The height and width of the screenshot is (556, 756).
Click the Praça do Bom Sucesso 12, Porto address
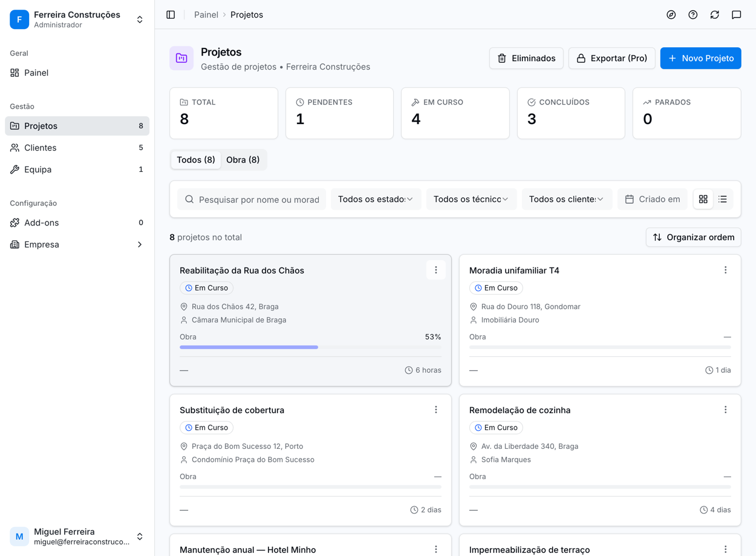247,446
